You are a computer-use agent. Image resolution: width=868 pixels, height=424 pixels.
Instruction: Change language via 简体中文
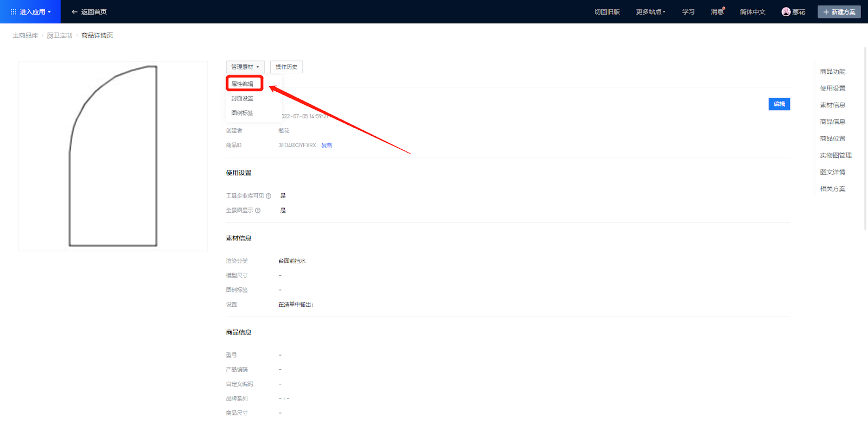click(752, 11)
